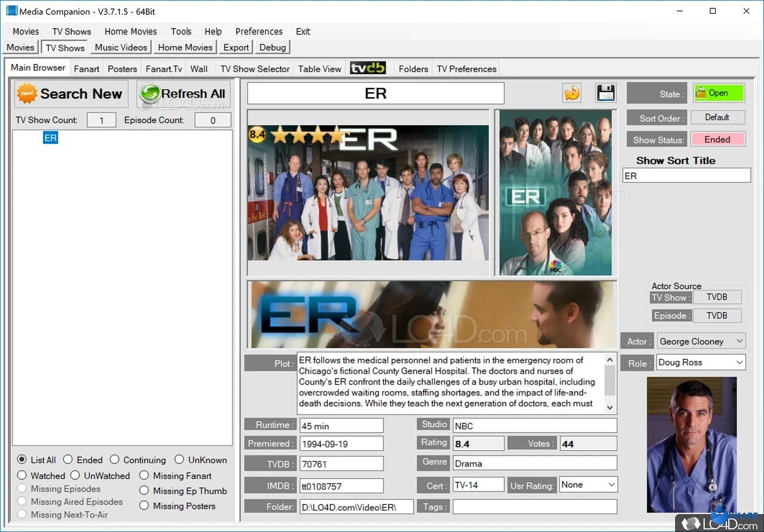Viewport: 764px width, 532px height.
Task: Click the plot text scroll down arrow
Action: (x=610, y=407)
